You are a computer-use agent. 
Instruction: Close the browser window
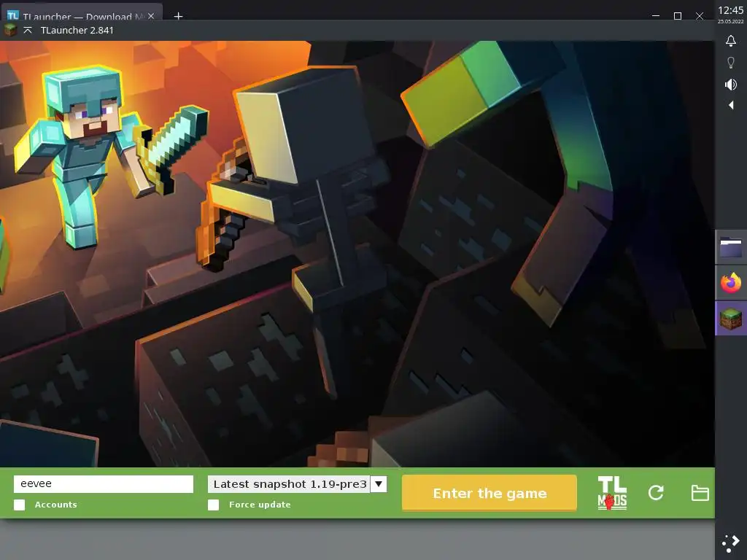coord(700,16)
